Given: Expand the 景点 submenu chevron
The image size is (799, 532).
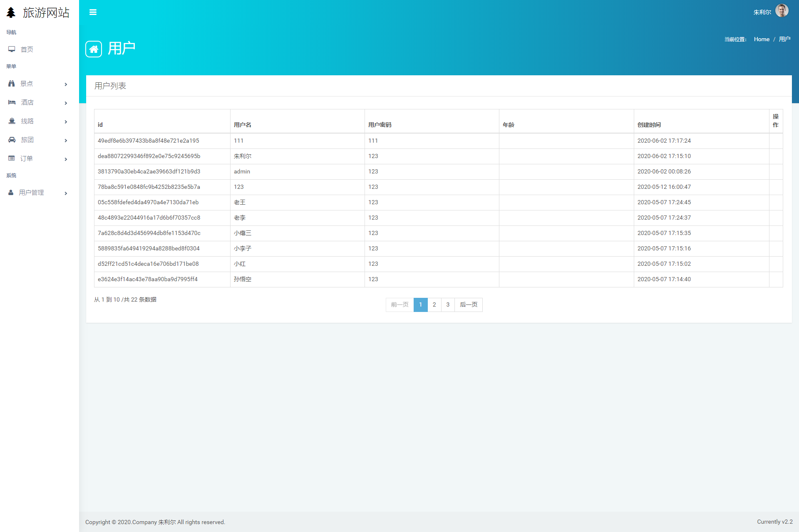Looking at the screenshot, I should click(66, 84).
